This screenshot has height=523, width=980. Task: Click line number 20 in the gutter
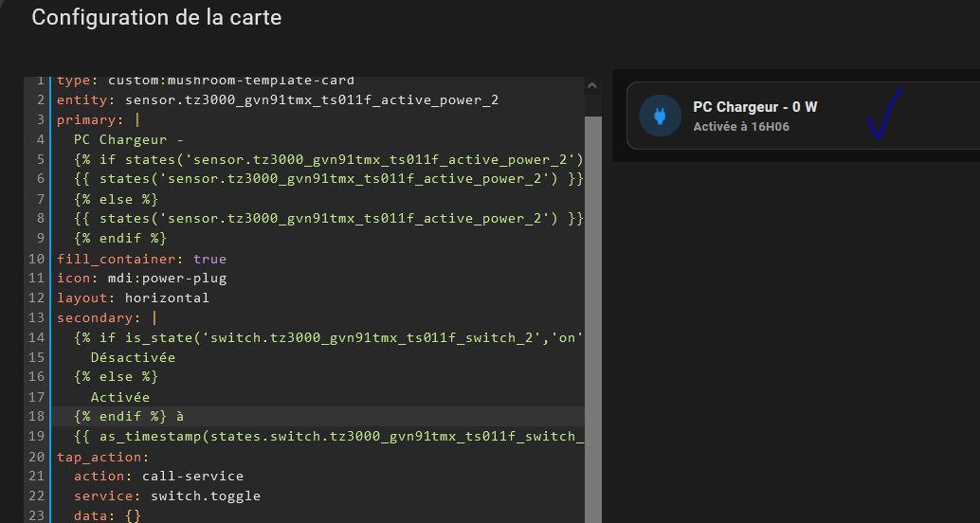point(36,457)
